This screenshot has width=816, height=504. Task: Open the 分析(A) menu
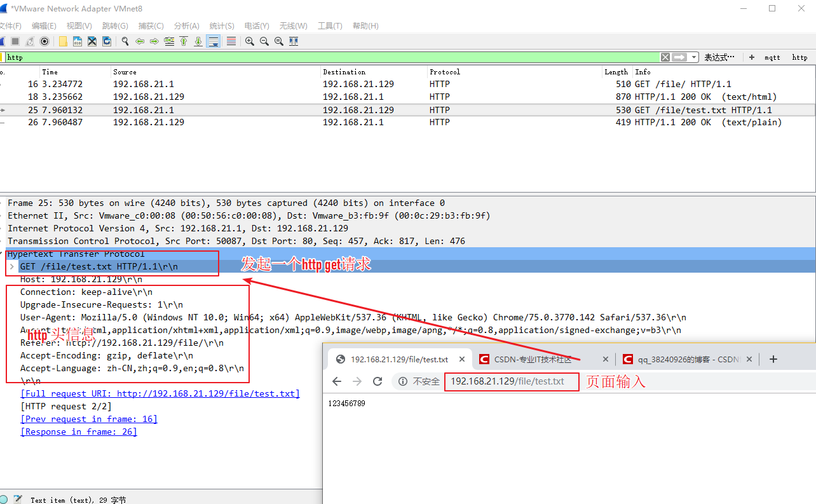click(x=187, y=26)
